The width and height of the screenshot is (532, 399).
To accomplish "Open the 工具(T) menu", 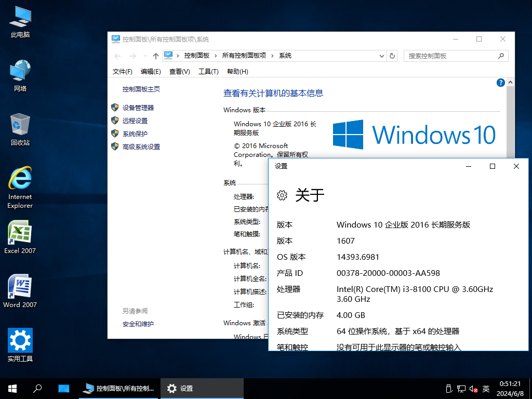I will (x=208, y=72).
